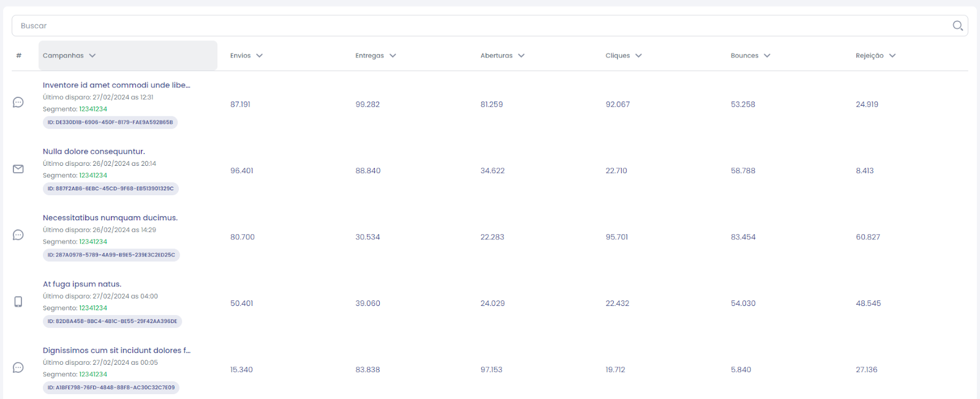The height and width of the screenshot is (399, 980).
Task: Click the # column header
Action: click(19, 56)
